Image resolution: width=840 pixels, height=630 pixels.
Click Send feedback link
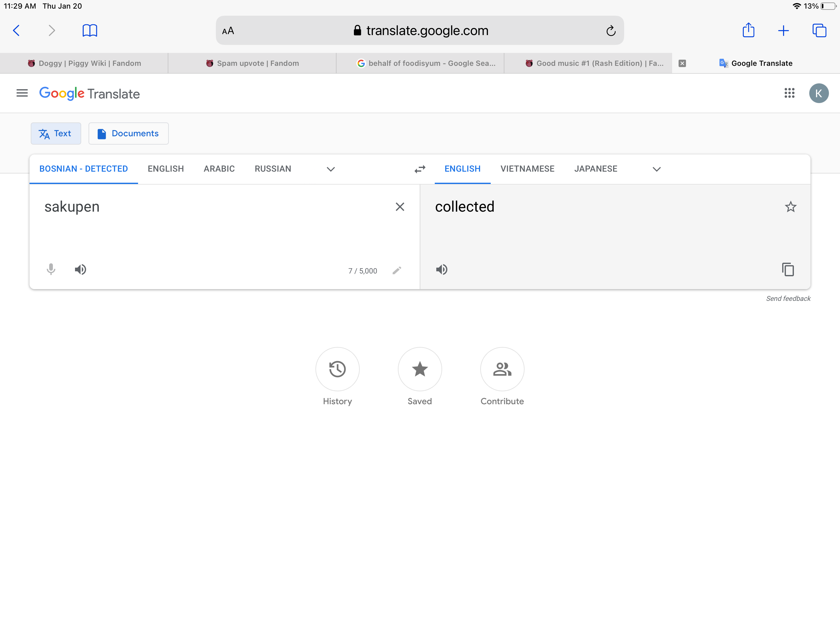pos(788,298)
